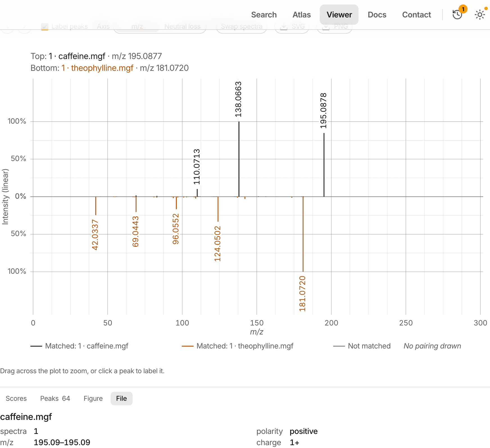Switch to the Figure tab

[x=93, y=398]
